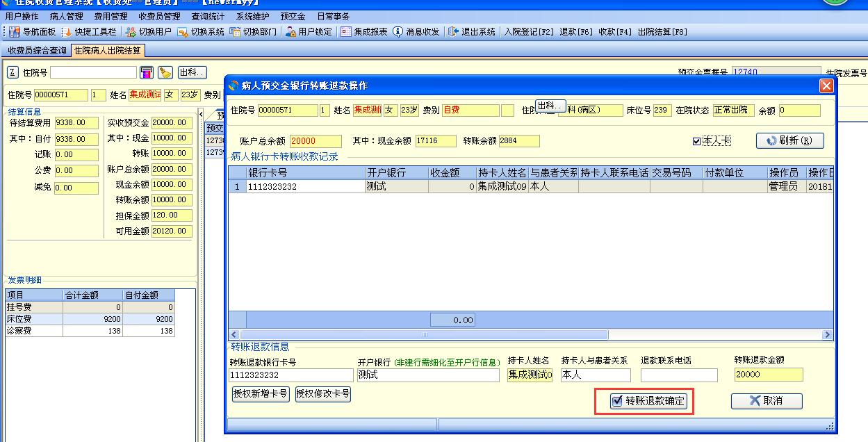Click the 挂号费 row in 发票明细
This screenshot has width=868, height=442.
coord(90,306)
